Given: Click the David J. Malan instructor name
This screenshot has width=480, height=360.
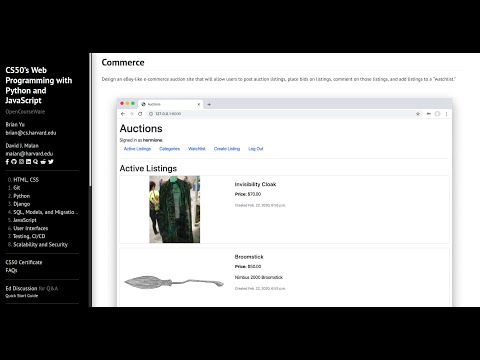Looking at the screenshot, I should pos(22,146).
